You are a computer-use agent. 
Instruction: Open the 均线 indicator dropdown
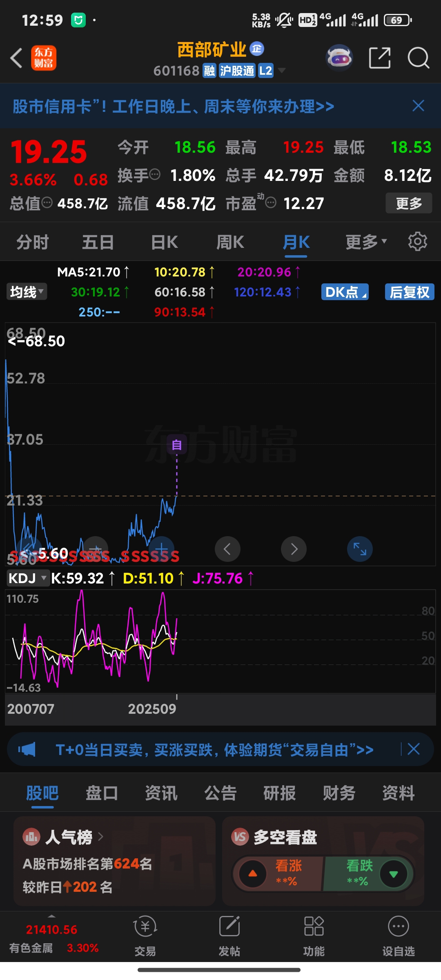tap(27, 292)
